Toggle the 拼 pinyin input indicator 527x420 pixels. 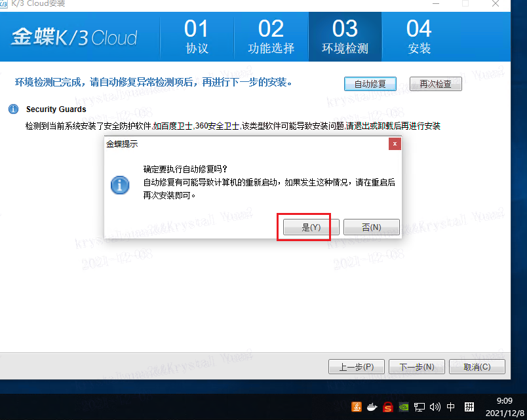(469, 407)
